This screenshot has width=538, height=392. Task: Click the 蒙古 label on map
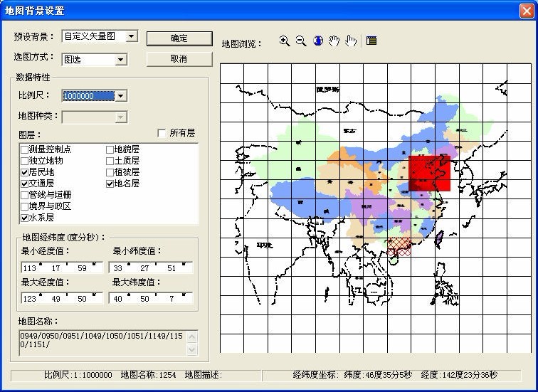(350, 131)
